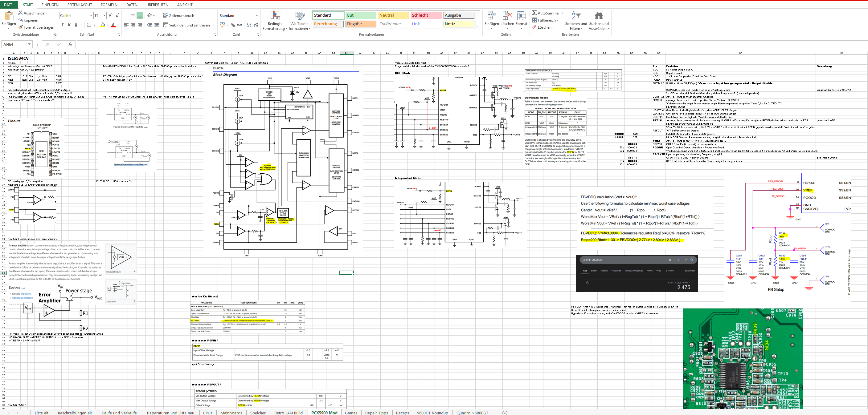Toggle bold formatting with the F button
Image resolution: width=868 pixels, height=415 pixels.
click(63, 25)
